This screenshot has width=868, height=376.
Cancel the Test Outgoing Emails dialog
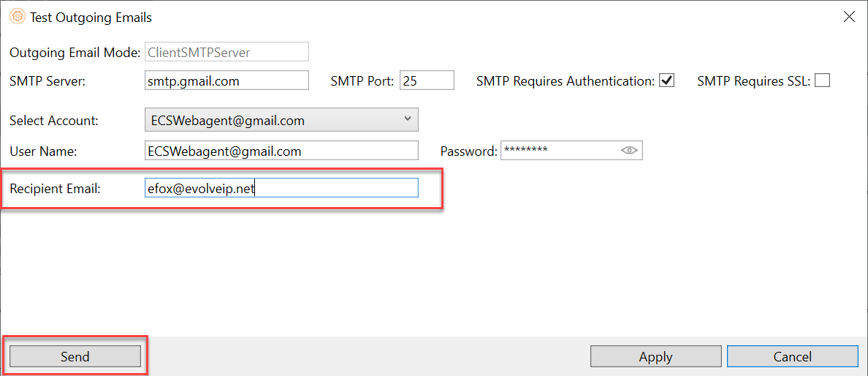pyautogui.click(x=792, y=356)
